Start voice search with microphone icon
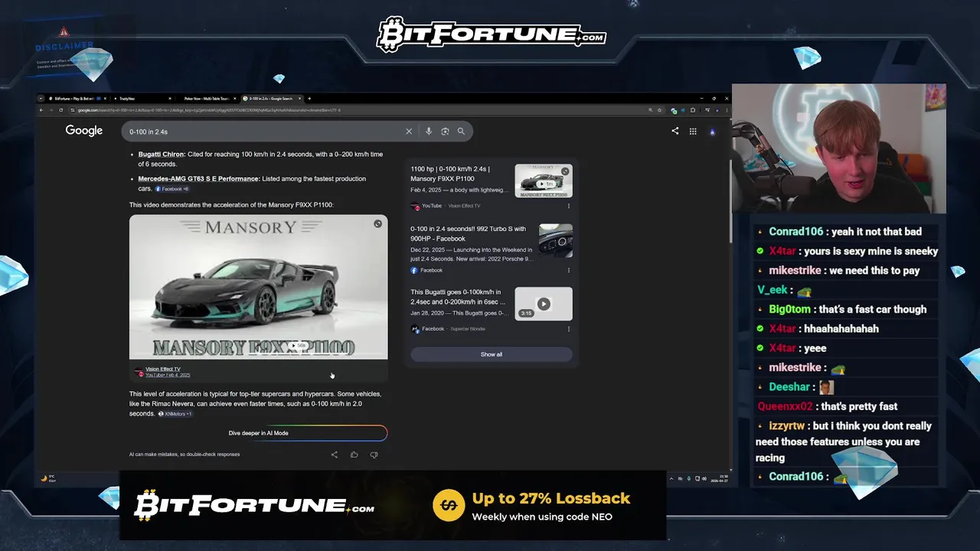 pos(429,132)
